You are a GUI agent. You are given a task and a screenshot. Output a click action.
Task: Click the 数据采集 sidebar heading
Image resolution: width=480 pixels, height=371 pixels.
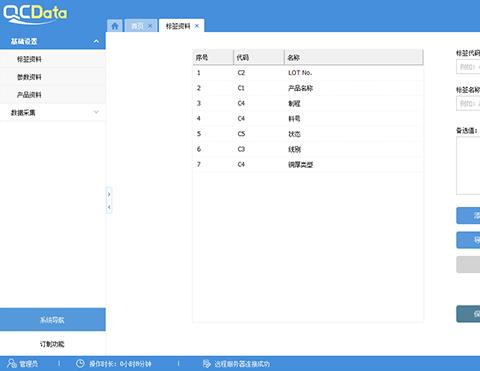point(23,113)
